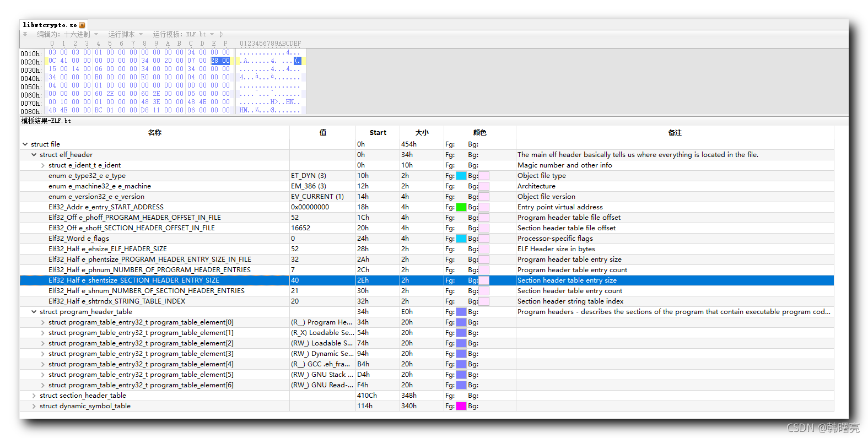Click the ASCII column of row 0070h

[270, 102]
